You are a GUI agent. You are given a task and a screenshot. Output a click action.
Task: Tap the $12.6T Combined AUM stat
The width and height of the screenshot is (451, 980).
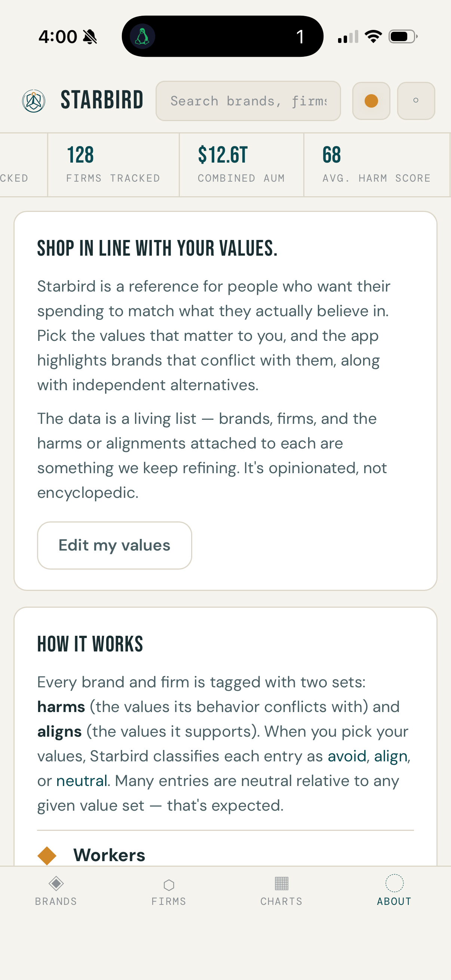(x=241, y=164)
